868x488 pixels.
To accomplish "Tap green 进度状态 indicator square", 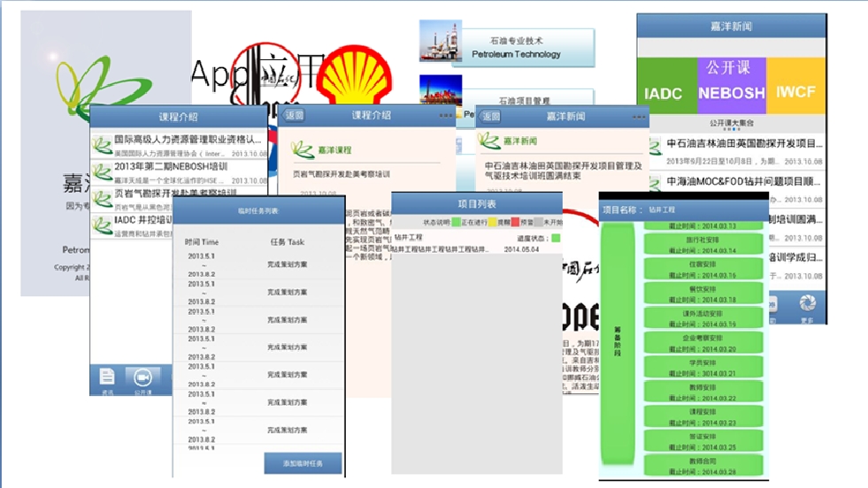I will (x=556, y=238).
